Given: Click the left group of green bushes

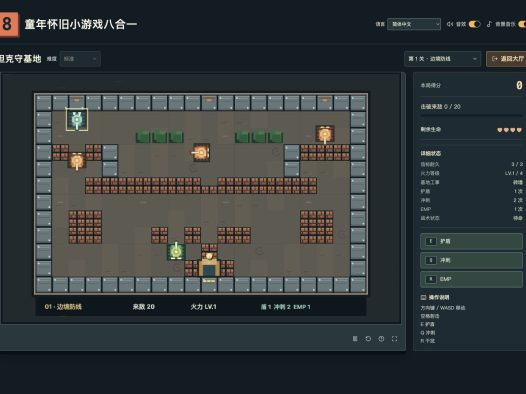Looking at the screenshot, I should (x=159, y=136).
